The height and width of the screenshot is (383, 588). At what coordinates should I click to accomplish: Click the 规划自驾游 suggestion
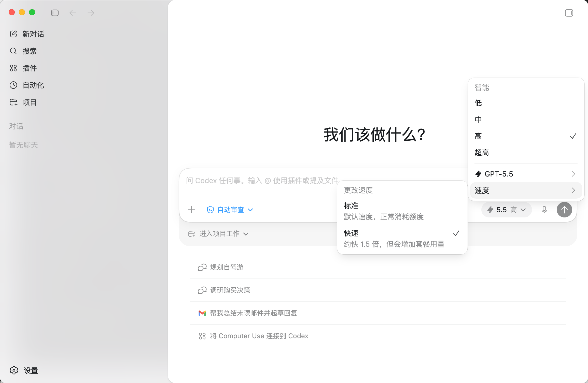[x=227, y=267]
